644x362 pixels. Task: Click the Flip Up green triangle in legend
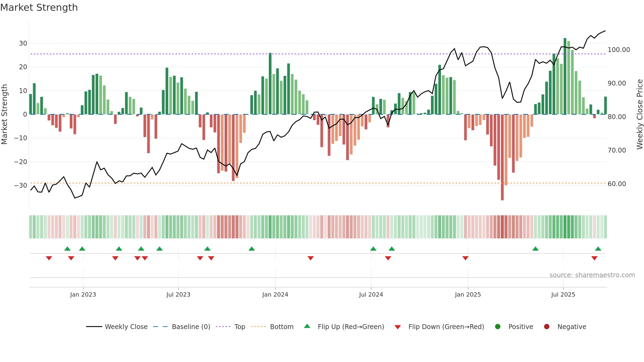[307, 326]
